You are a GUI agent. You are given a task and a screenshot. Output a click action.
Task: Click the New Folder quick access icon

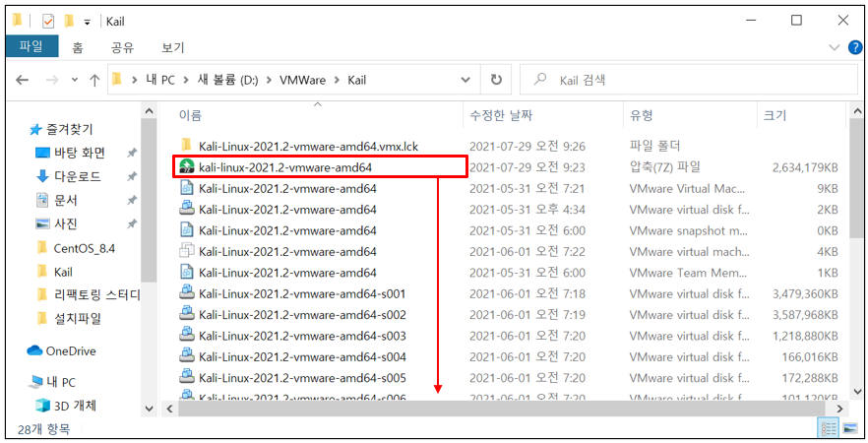[x=69, y=21]
